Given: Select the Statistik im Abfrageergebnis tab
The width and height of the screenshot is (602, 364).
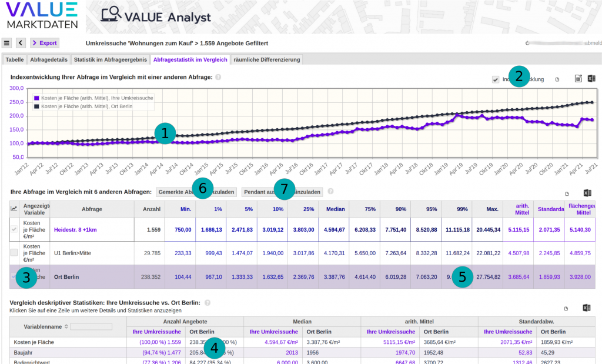Looking at the screenshot, I should (x=110, y=59).
